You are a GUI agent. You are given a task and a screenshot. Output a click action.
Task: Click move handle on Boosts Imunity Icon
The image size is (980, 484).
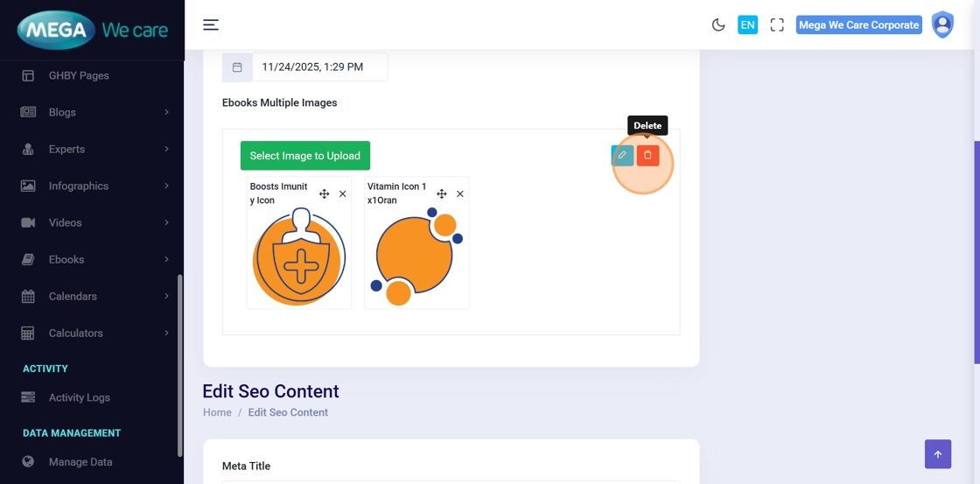[x=324, y=193]
